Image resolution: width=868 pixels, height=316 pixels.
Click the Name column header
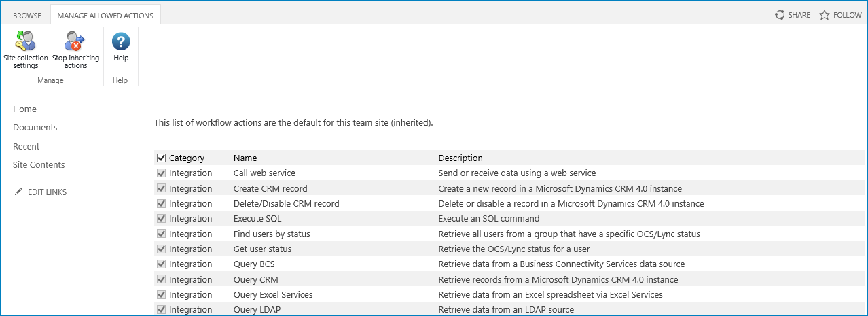click(245, 158)
